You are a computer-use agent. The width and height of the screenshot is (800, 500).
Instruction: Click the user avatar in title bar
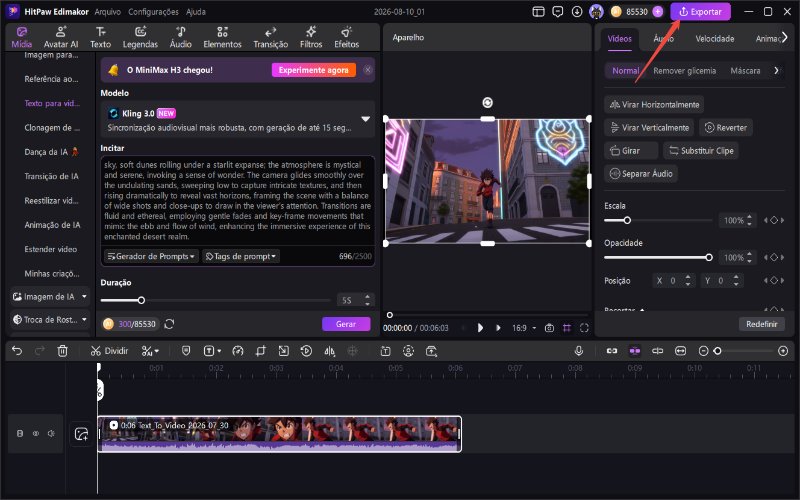[596, 11]
